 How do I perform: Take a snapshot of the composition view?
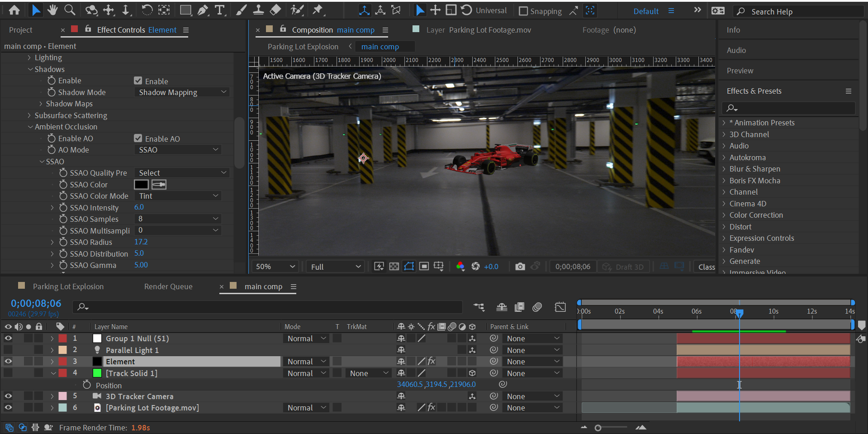point(520,267)
